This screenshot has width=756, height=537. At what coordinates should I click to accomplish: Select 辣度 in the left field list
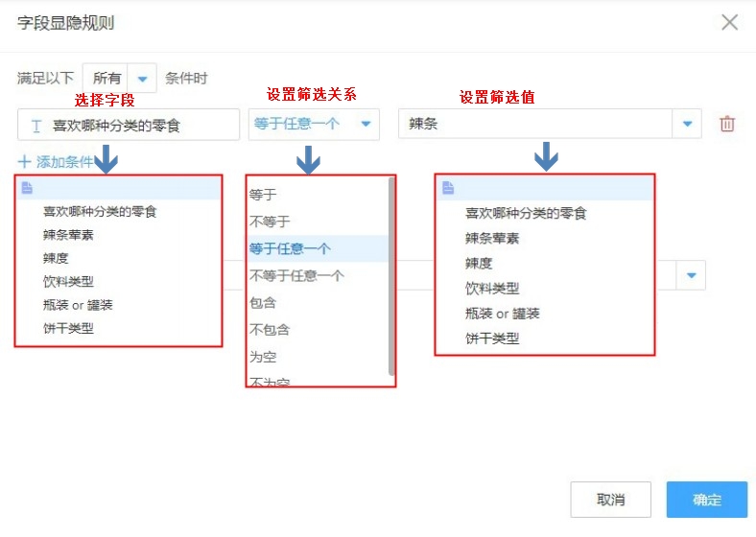(x=56, y=258)
